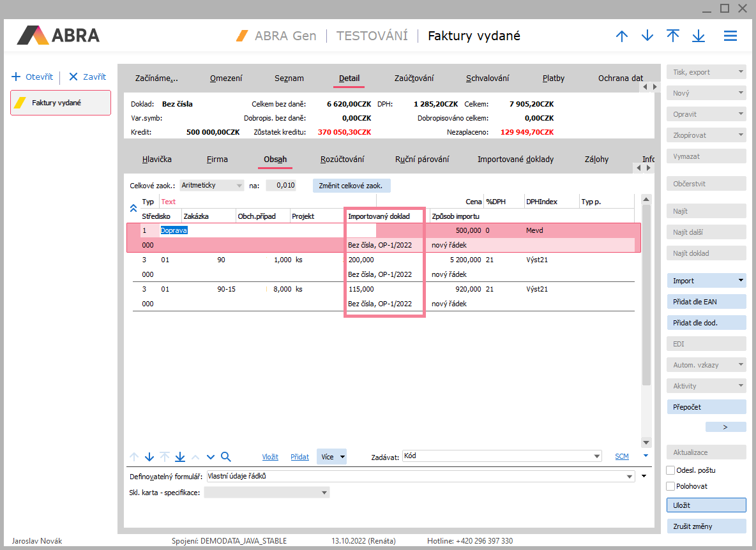Click the plus icon next to Otevřít

click(x=16, y=77)
